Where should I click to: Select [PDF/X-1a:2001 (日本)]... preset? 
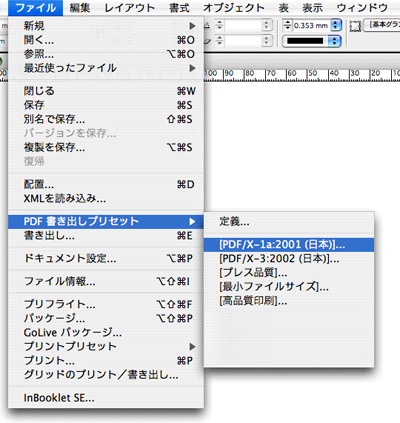[289, 245]
